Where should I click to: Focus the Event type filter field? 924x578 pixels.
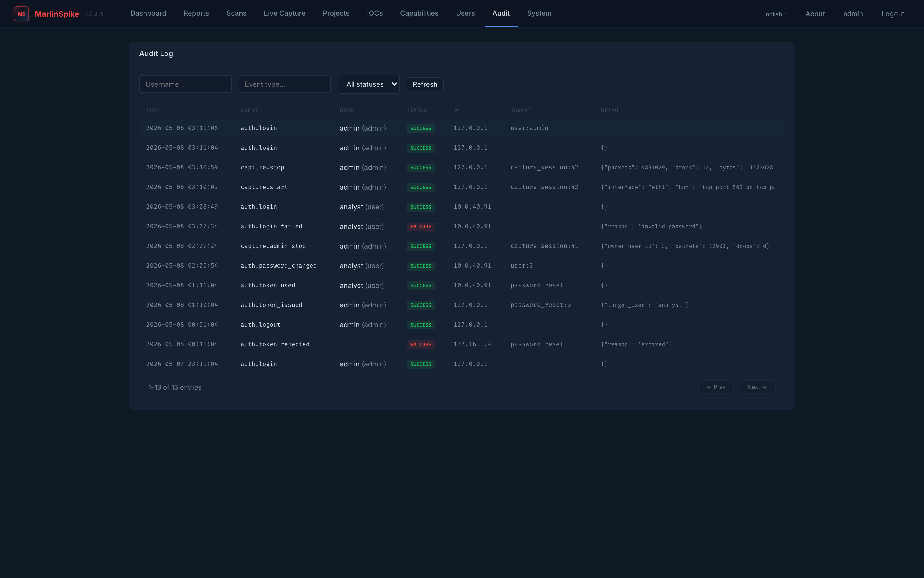pyautogui.click(x=284, y=84)
